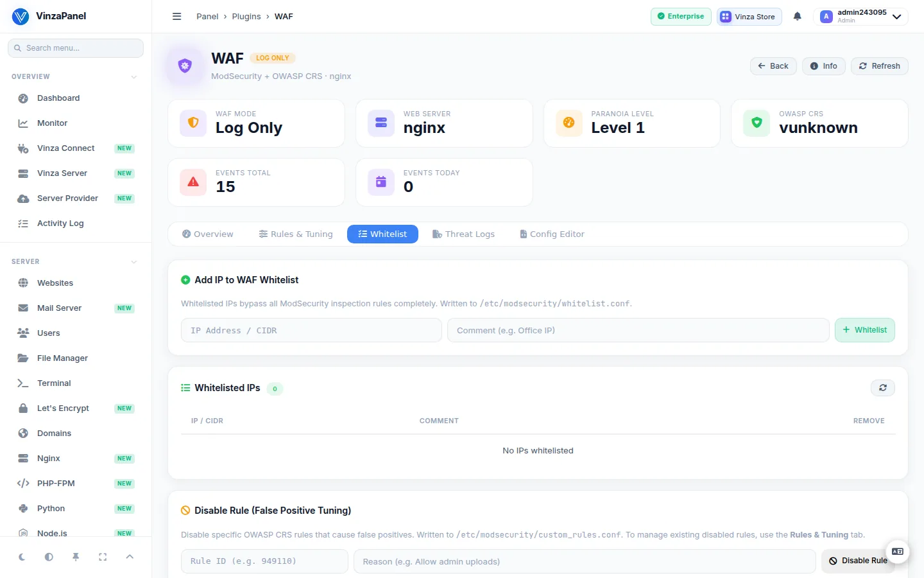Viewport: 924px width, 578px height.
Task: Open Mail Server in the sidebar
Action: click(x=76, y=308)
